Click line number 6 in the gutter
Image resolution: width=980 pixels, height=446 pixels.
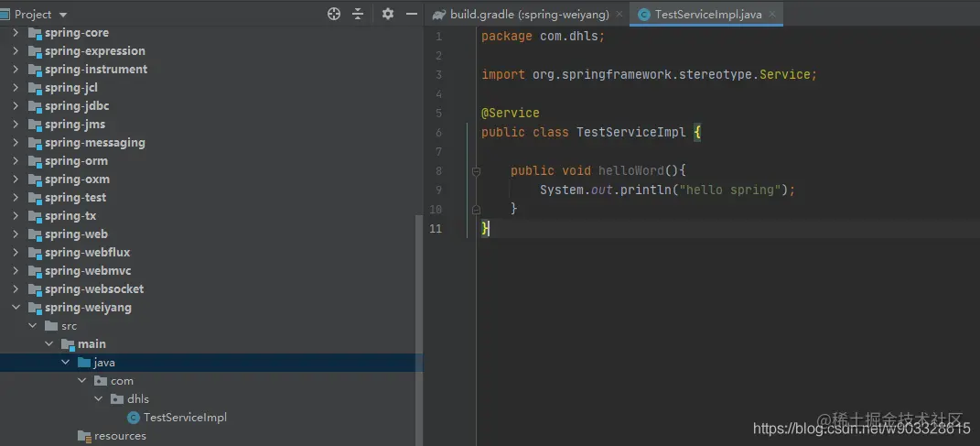coord(438,133)
